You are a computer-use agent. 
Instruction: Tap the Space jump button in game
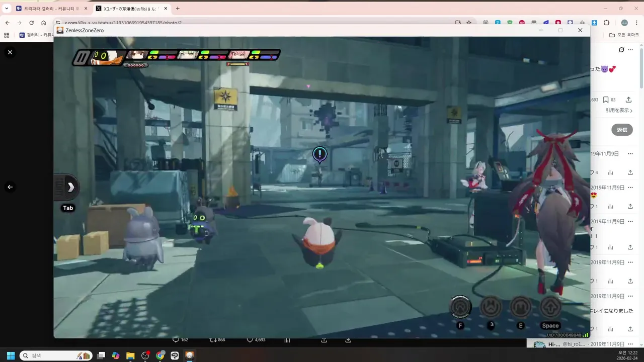551,306
